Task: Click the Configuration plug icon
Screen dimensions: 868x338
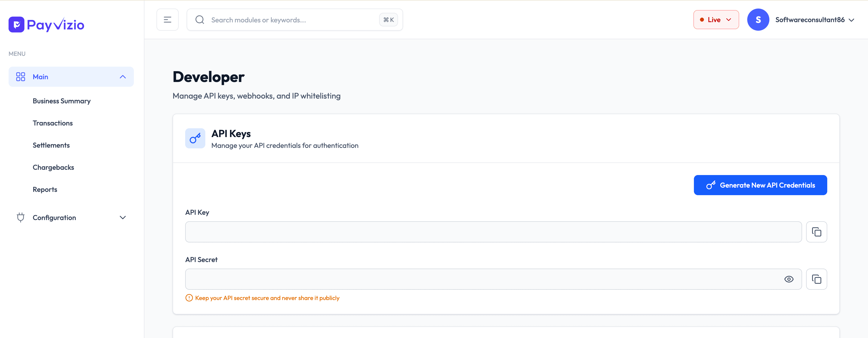Action: coord(21,218)
